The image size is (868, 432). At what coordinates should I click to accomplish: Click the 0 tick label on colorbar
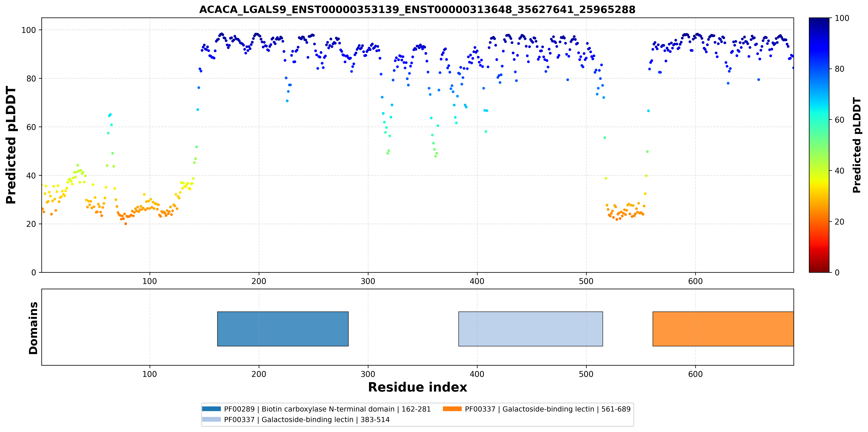point(837,272)
